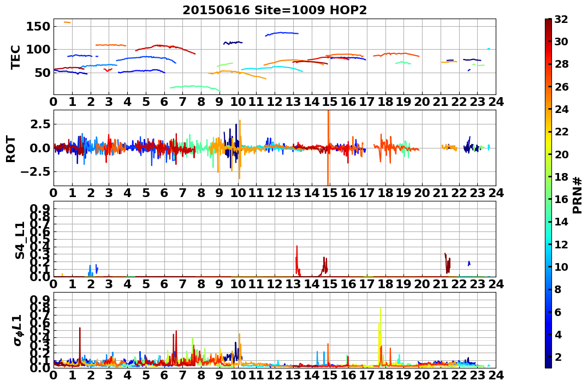Click the orange σφ spike at hour 10
The height and width of the screenshot is (387, 588).
(x=239, y=349)
